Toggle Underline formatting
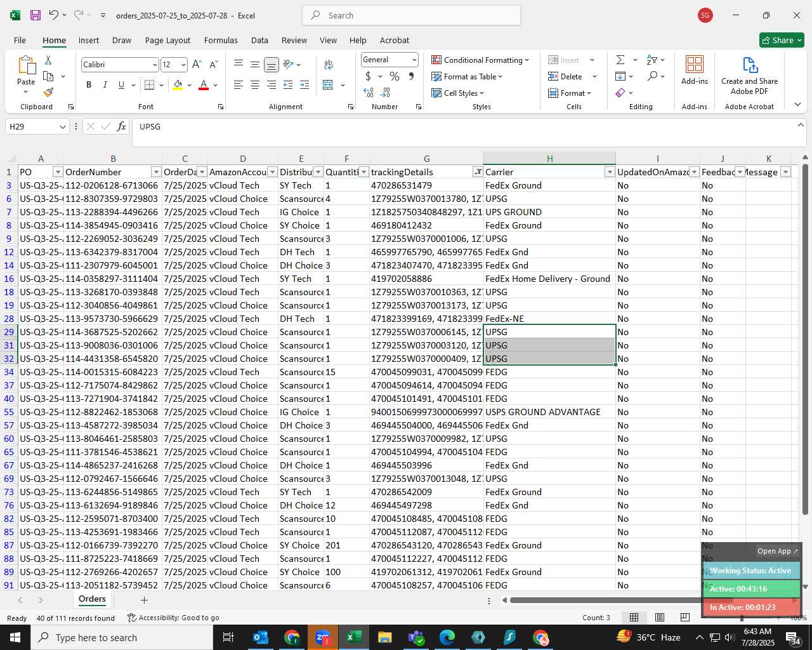The width and height of the screenshot is (812, 650). pos(121,85)
